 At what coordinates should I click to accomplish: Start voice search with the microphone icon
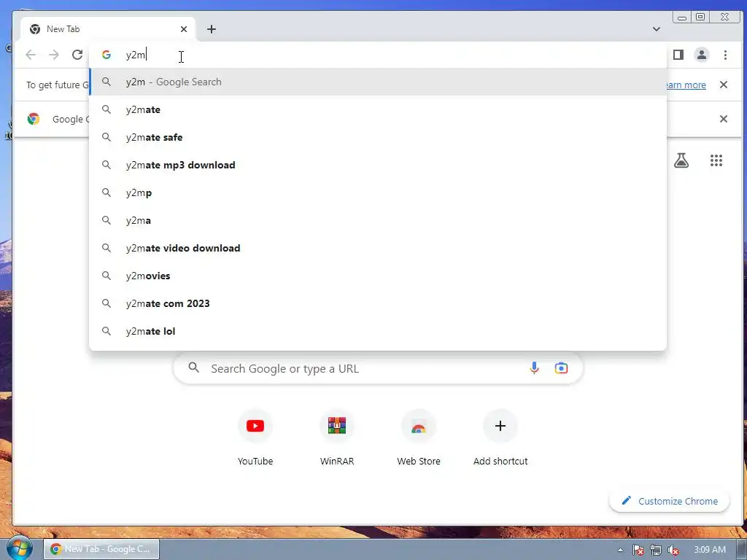[x=534, y=368]
